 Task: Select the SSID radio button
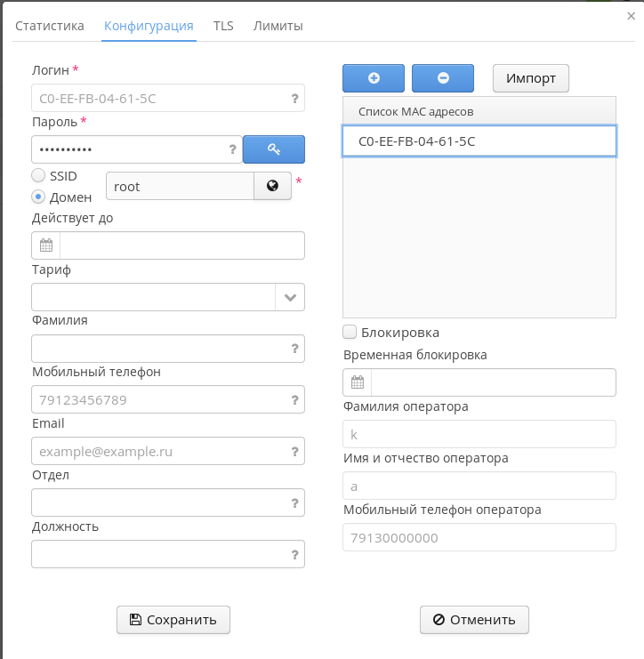click(x=39, y=176)
